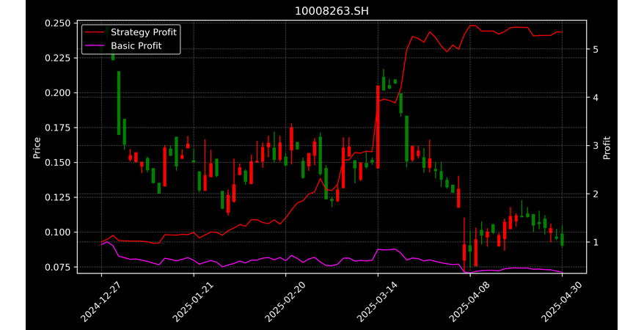The width and height of the screenshot is (644, 330).
Task: Click the 0.250 price tick label
Action: pos(57,23)
